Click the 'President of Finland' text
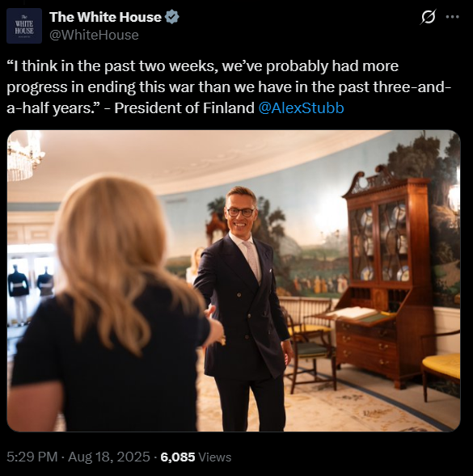This screenshot has width=473, height=476. tap(184, 108)
